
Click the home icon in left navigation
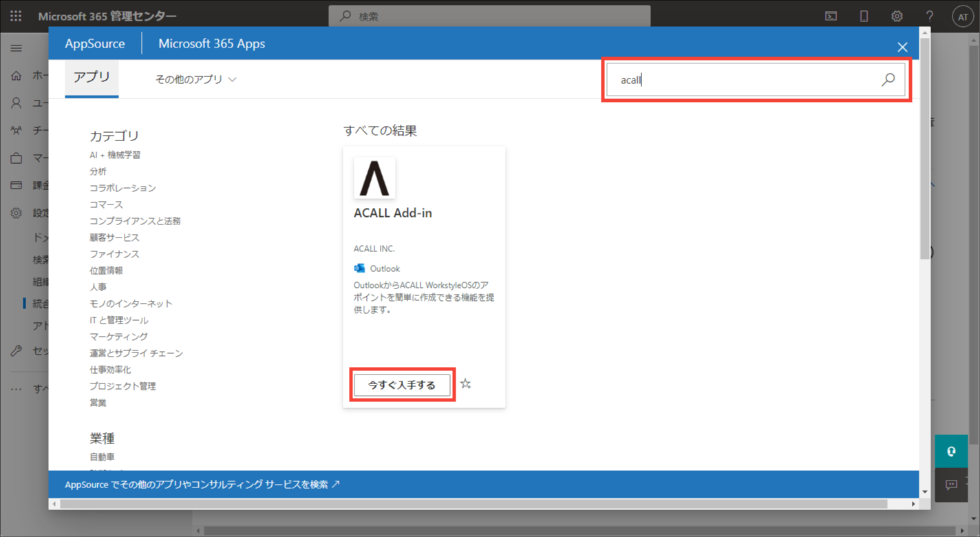pos(17,76)
